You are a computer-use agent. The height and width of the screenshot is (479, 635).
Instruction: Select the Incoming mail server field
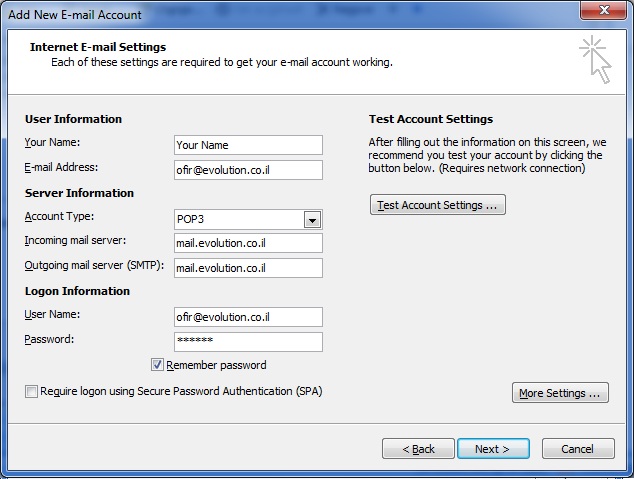tap(248, 243)
